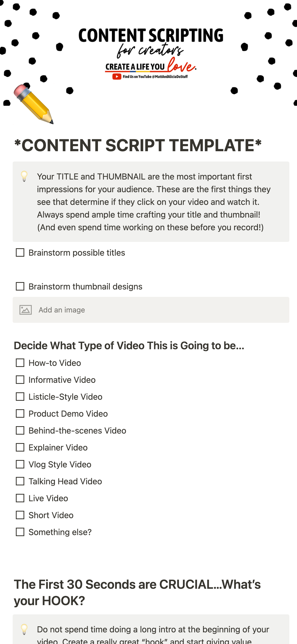Tick the Explainer Video checkbox

tap(20, 448)
